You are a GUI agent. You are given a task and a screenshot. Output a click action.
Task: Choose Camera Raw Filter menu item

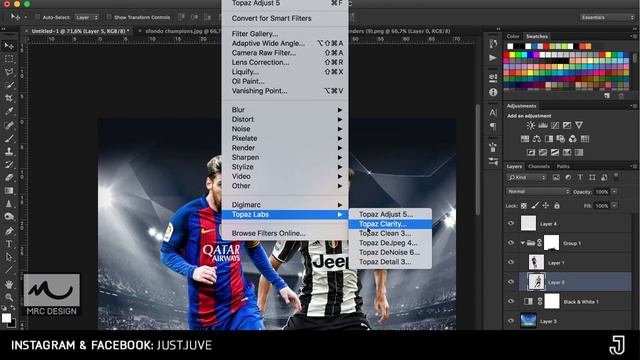pos(285,53)
